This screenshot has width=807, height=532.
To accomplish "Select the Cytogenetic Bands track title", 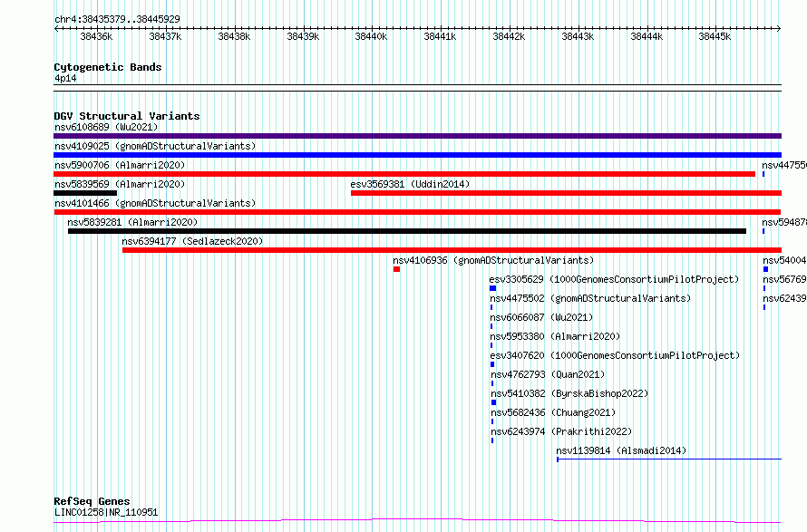I will click(108, 67).
